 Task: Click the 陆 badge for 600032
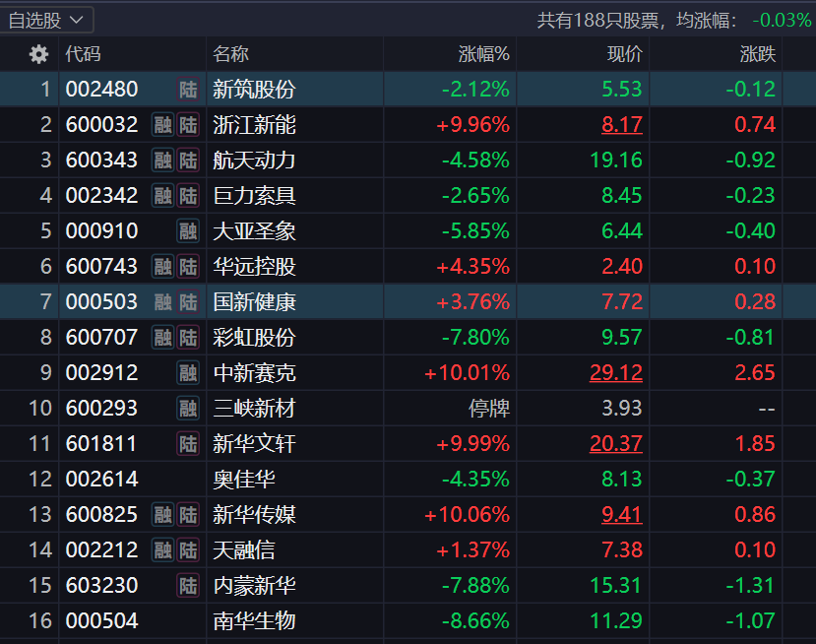[x=188, y=125]
